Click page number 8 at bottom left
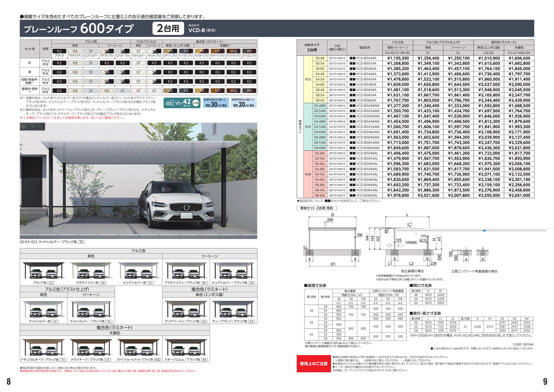This screenshot has height=392, width=554. tap(9, 382)
